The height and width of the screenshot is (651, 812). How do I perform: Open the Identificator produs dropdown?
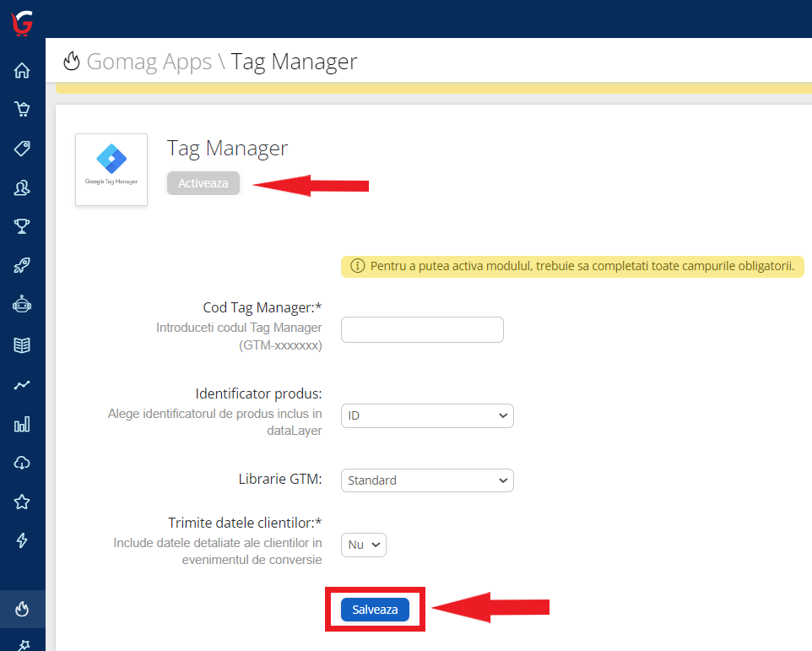coord(426,415)
